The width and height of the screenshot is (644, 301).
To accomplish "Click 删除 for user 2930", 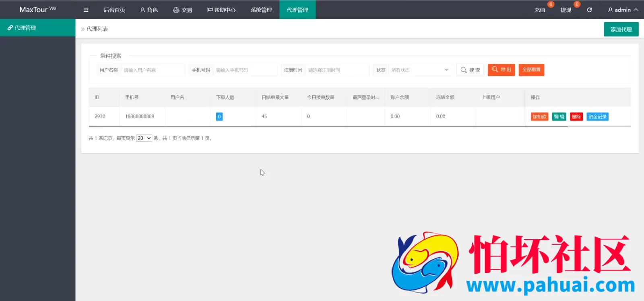I will coord(576,117).
